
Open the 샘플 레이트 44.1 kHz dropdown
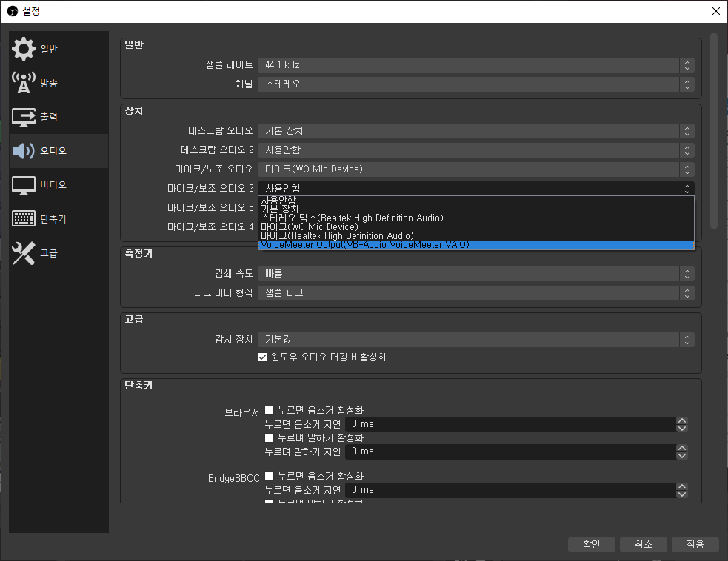coord(475,65)
